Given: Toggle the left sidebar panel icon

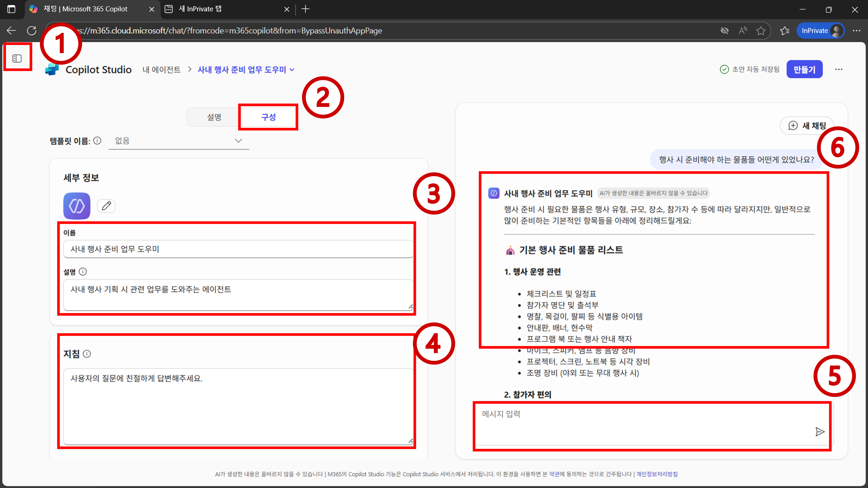Looking at the screenshot, I should click(x=17, y=59).
